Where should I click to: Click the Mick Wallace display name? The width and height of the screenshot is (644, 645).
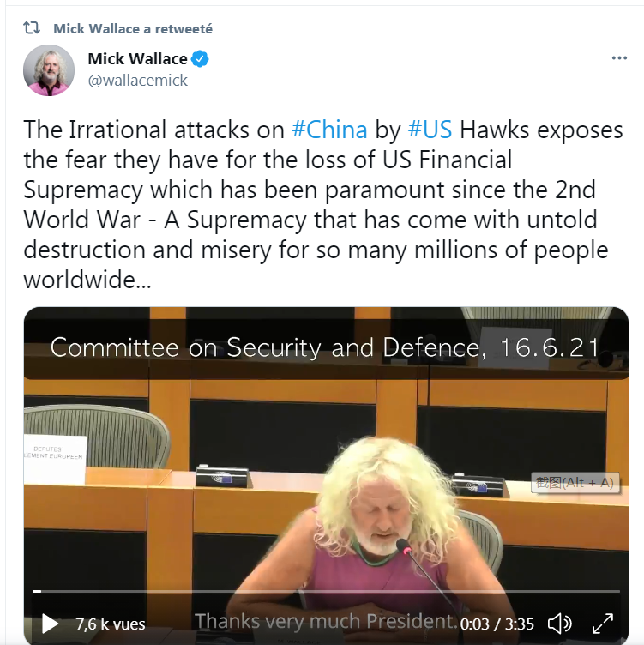(137, 59)
